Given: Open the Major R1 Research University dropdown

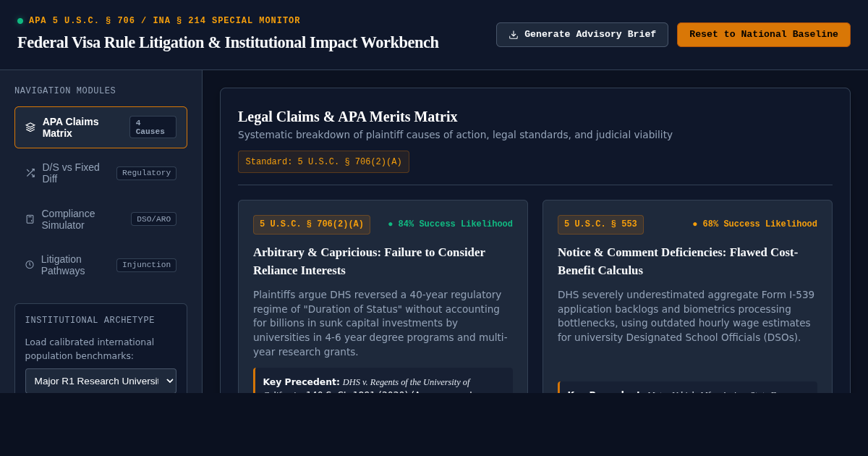Looking at the screenshot, I should click(101, 381).
